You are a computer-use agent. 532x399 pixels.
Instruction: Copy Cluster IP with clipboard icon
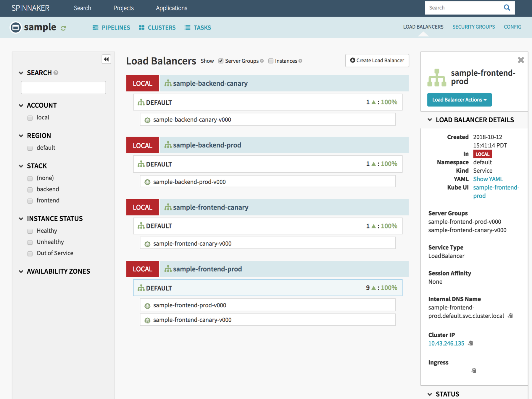click(x=470, y=343)
